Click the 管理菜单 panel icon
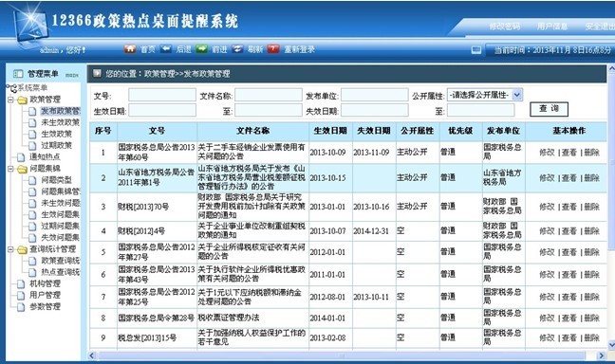 coord(18,73)
